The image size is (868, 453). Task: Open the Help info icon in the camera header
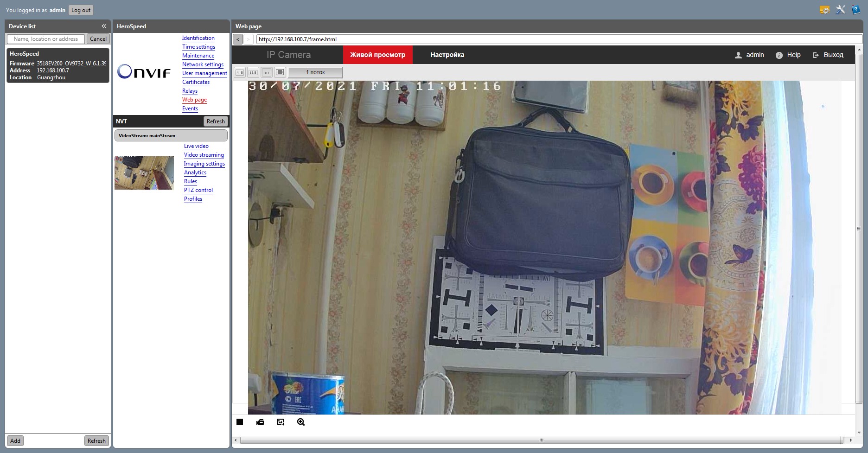click(779, 55)
